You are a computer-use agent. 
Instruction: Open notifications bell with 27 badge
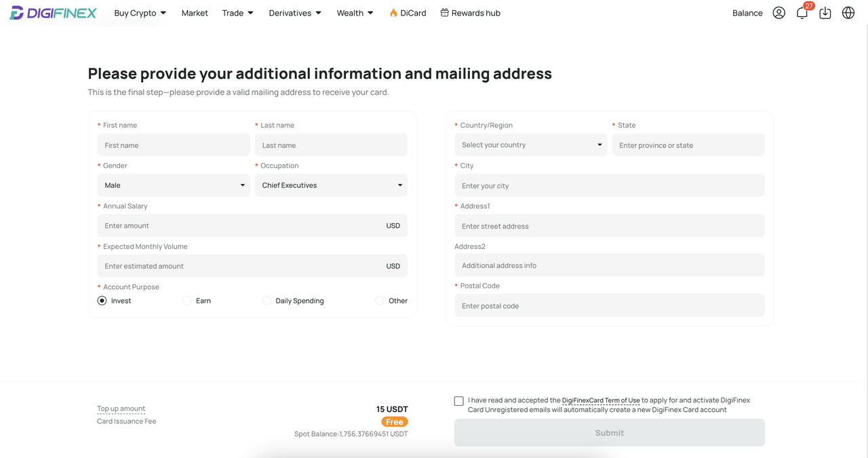coord(803,12)
